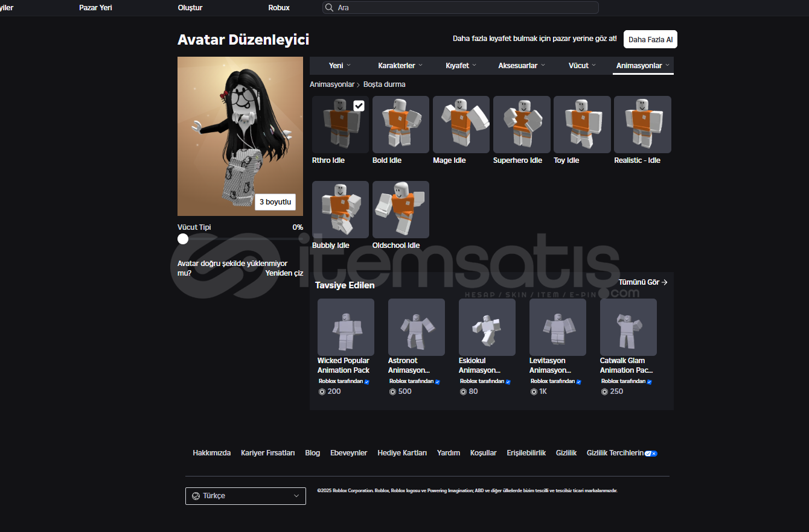Open the Kariyer Fırsatları footer link
The height and width of the screenshot is (532, 809).
[x=268, y=453]
